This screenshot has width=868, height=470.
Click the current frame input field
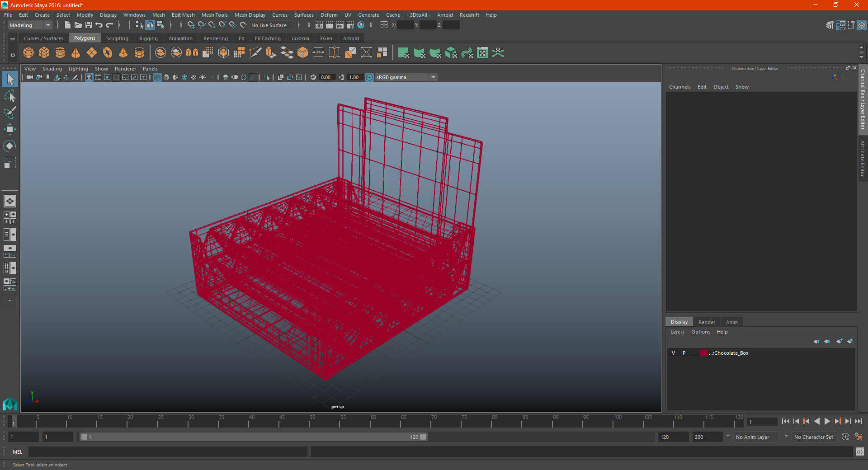[762, 422]
